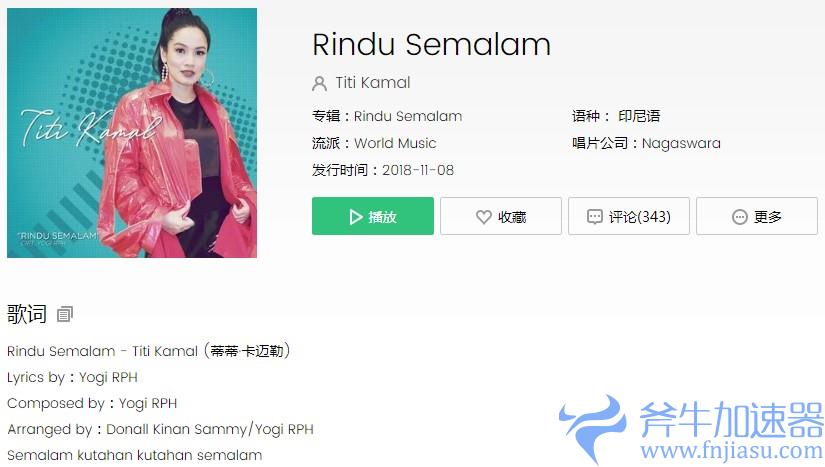Image resolution: width=825 pixels, height=467 pixels.
Task: Click the 歌词 lyrics heading
Action: coord(27,314)
